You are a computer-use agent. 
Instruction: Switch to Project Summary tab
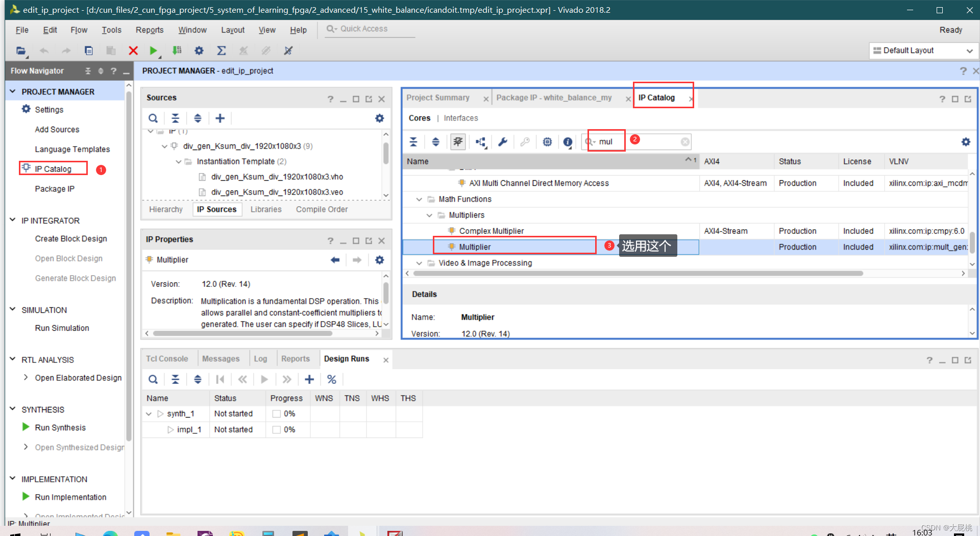[438, 98]
